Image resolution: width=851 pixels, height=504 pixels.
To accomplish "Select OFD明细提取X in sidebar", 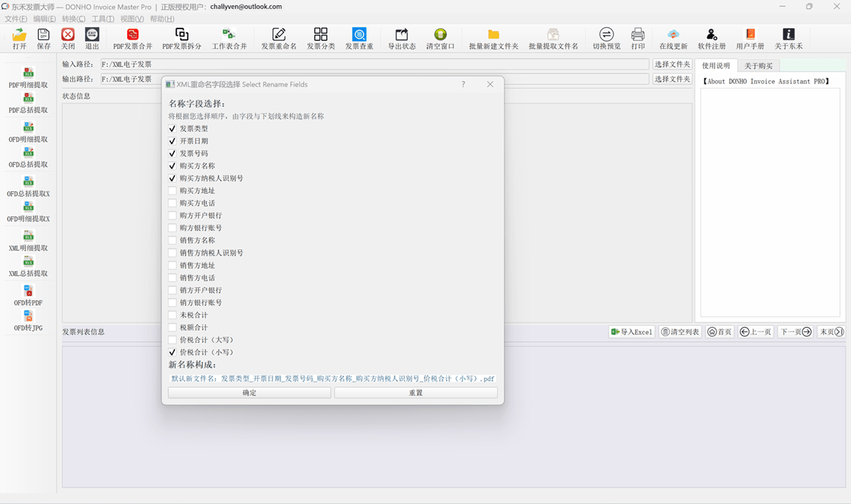I will (x=28, y=213).
